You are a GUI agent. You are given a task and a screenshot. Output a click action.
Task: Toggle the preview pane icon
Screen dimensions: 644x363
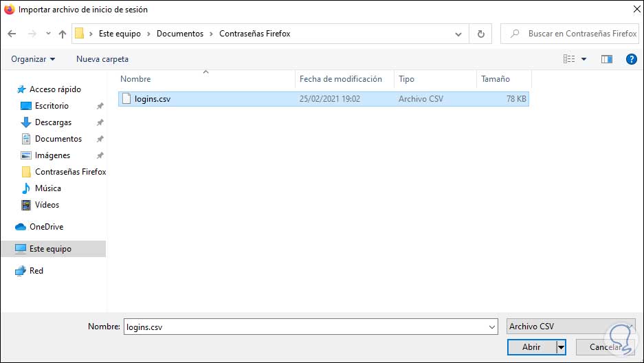[606, 59]
